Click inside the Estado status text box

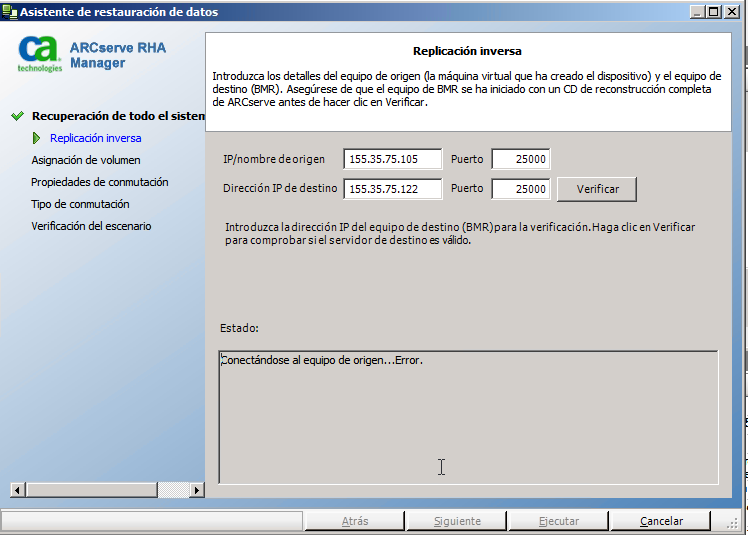(468, 418)
